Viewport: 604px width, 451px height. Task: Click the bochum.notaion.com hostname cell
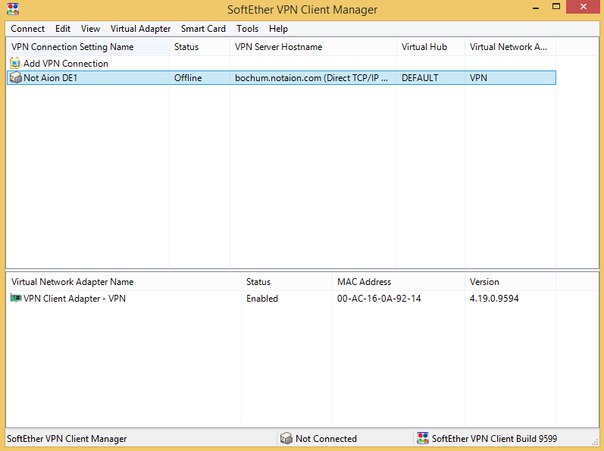pos(311,78)
